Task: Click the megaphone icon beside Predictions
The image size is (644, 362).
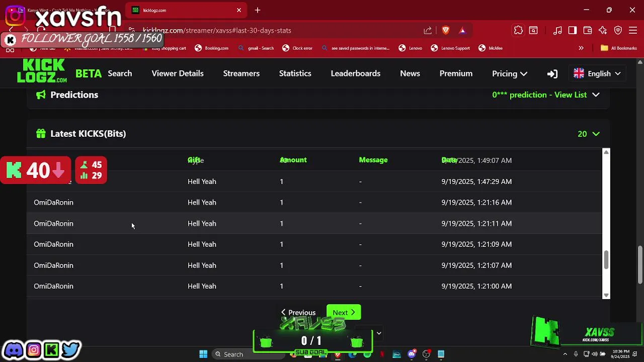Action: coord(41,95)
